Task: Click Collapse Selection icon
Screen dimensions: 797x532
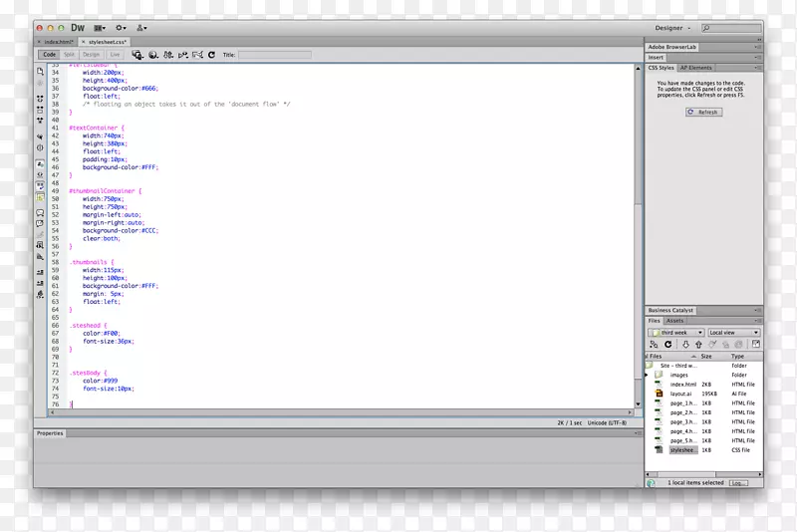Action: coord(40,110)
